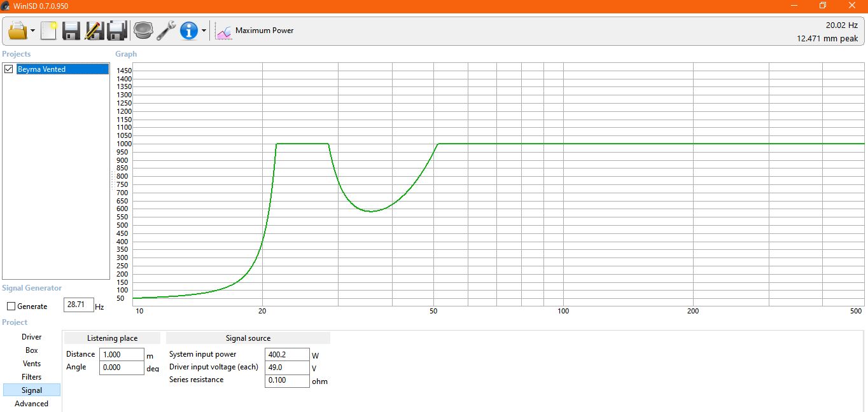Open the Advanced tab
Viewport: 868px width, 412px height.
(32, 404)
